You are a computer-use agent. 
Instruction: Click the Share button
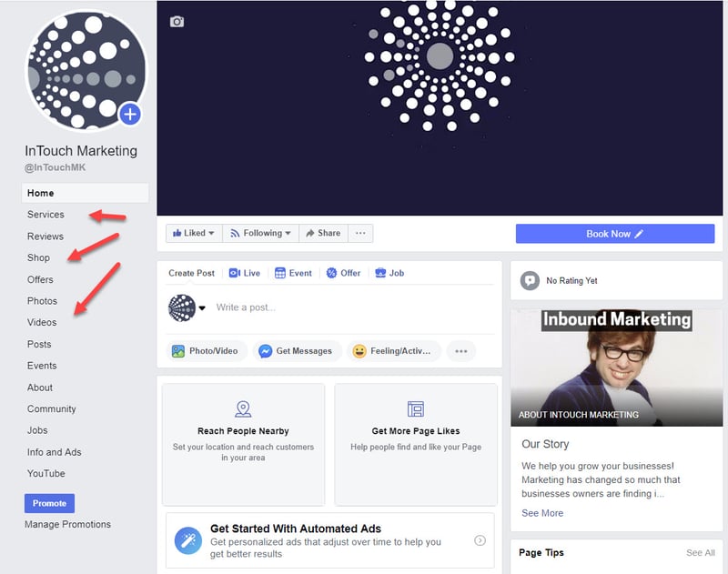pos(324,233)
